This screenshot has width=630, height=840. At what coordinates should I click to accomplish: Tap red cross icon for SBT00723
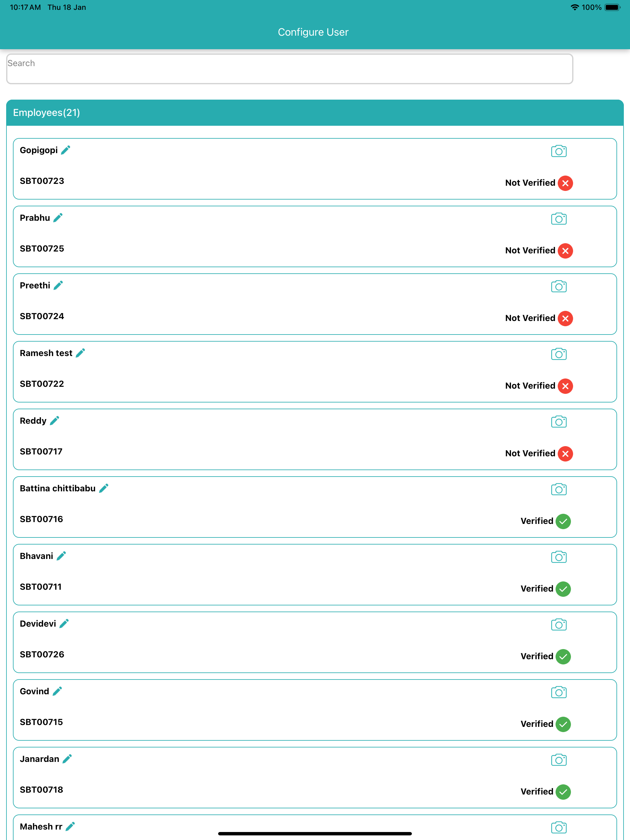point(565,183)
